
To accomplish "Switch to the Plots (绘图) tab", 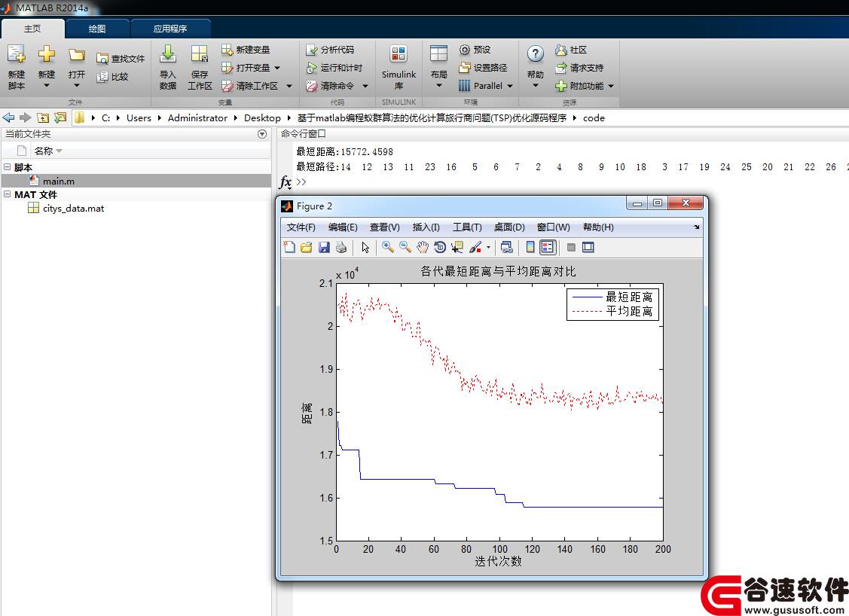I will coord(97,29).
